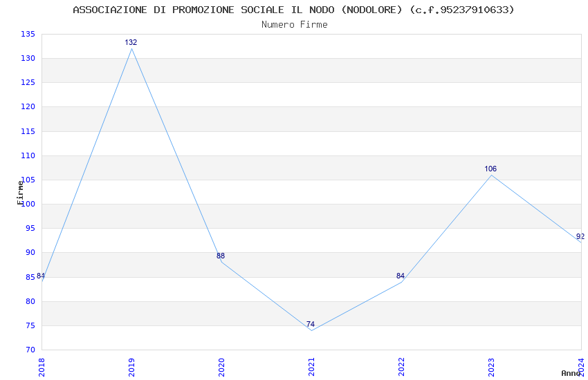Image resolution: width=588 pixels, height=380 pixels.
Task: Click the 2018 x-axis year label
Action: point(42,367)
